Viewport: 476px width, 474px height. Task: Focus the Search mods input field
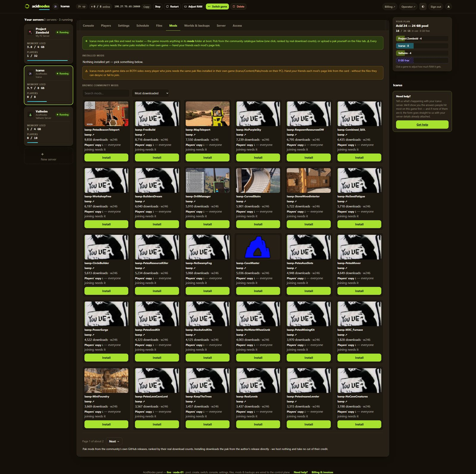click(106, 93)
